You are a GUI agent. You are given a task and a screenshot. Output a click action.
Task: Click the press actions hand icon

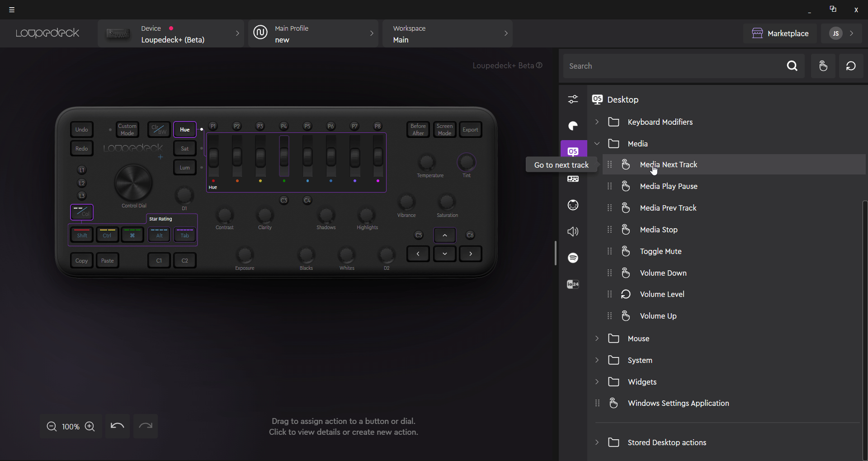[x=823, y=66]
